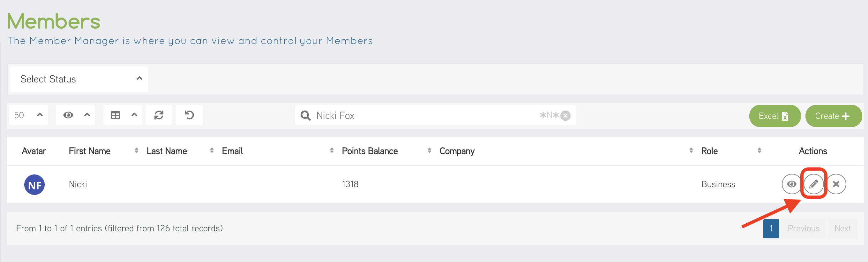868x262 pixels.
Task: Click the Next pagination button
Action: (842, 228)
